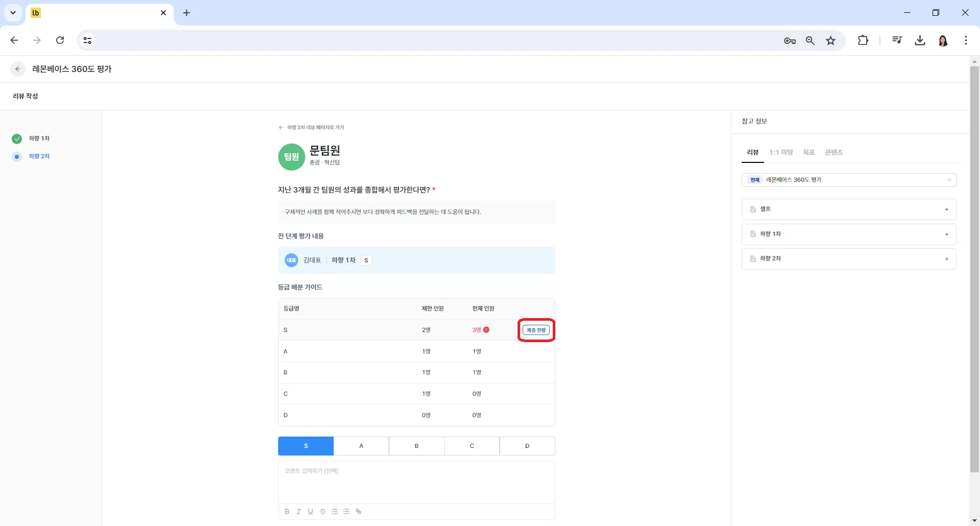Open the 목표 tab

[x=809, y=152]
